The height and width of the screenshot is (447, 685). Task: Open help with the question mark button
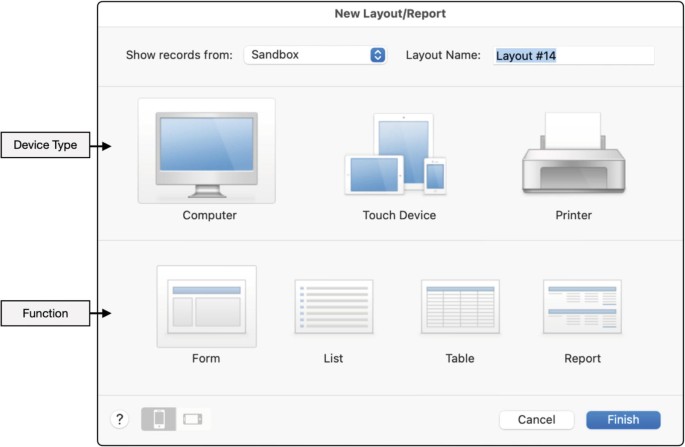click(120, 419)
